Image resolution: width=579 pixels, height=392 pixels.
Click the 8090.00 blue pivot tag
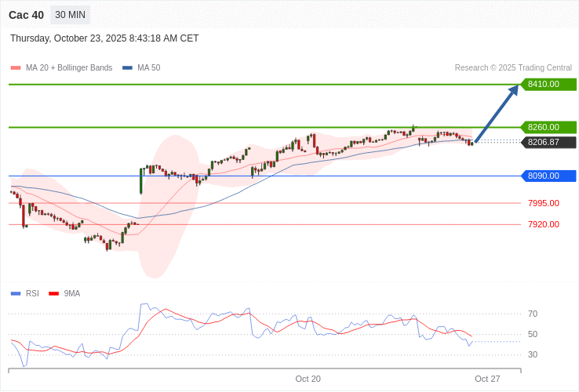[548, 176]
